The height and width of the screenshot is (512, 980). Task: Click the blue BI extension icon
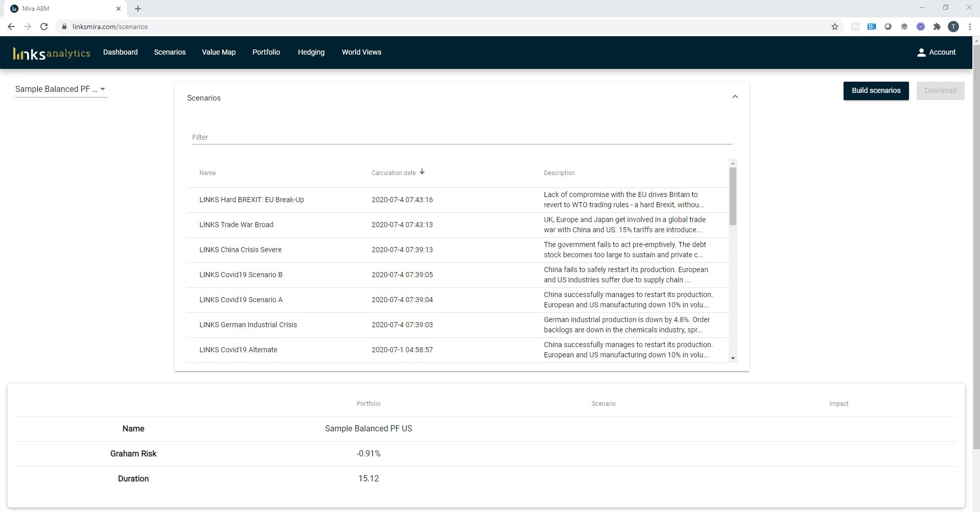click(x=872, y=27)
